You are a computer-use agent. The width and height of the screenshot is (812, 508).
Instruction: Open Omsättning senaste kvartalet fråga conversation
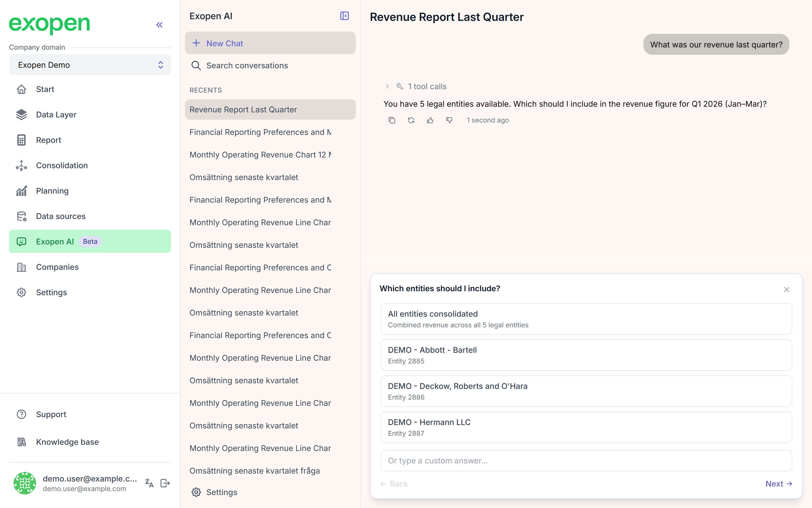click(270, 471)
